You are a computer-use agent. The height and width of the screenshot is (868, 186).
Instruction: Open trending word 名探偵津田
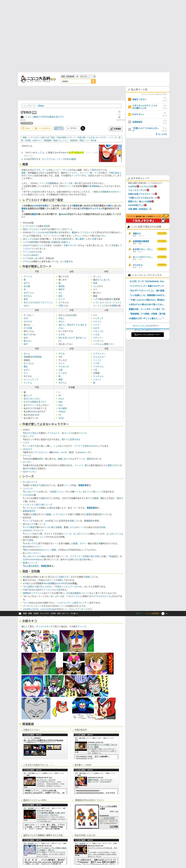pos(137,122)
